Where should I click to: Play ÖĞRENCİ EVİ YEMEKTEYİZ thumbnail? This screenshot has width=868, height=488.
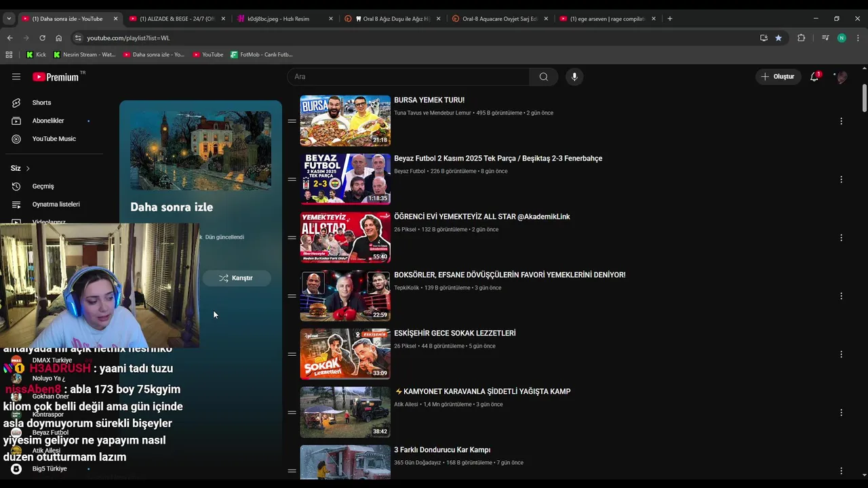[x=345, y=238]
